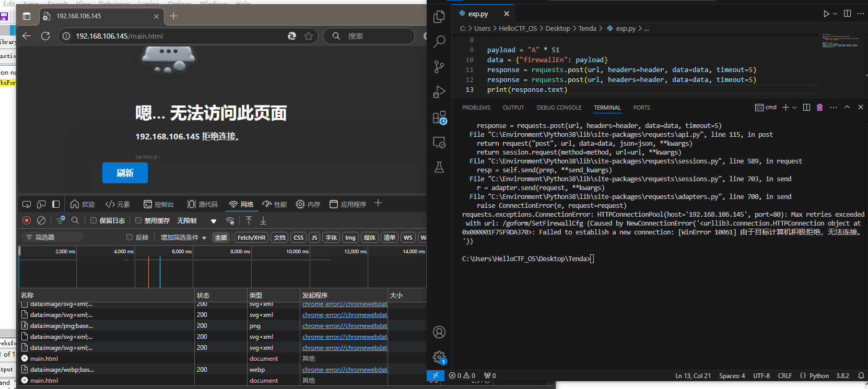
Task: Enable 禁用缓存 disable cache checkbox
Action: pos(138,220)
